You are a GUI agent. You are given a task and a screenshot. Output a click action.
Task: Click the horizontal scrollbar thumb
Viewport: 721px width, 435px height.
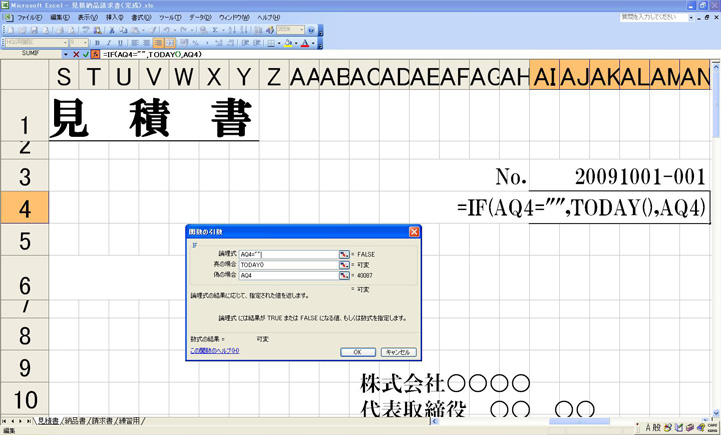click(579, 421)
